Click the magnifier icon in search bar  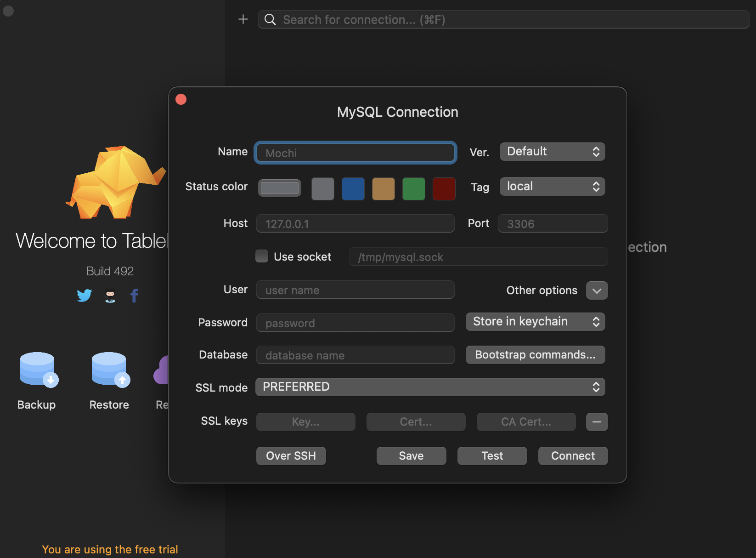point(270,19)
